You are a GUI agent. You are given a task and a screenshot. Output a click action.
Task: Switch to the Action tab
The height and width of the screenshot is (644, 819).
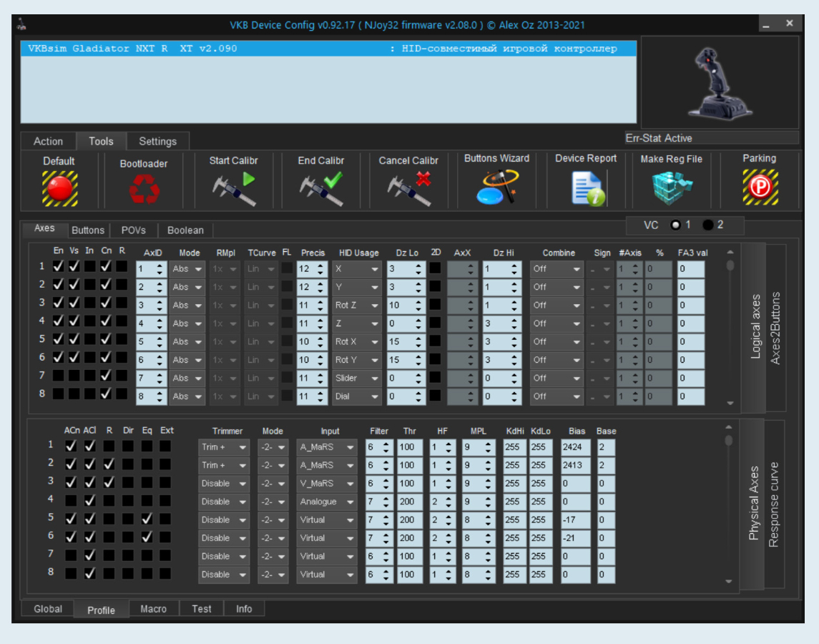coord(48,141)
